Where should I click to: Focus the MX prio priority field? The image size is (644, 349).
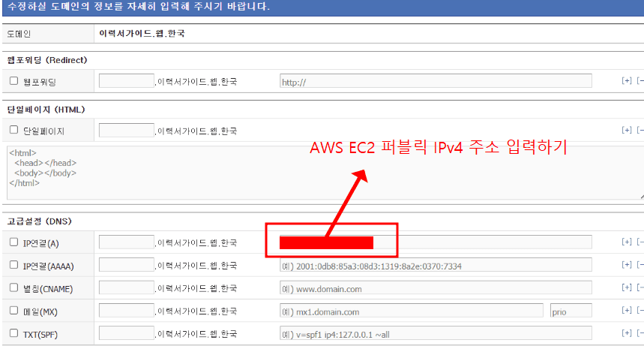tap(571, 311)
